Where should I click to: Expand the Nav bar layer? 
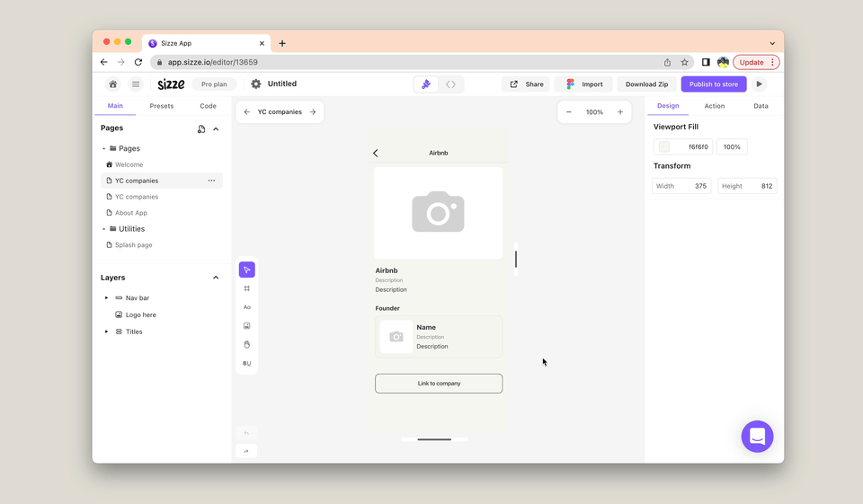106,297
